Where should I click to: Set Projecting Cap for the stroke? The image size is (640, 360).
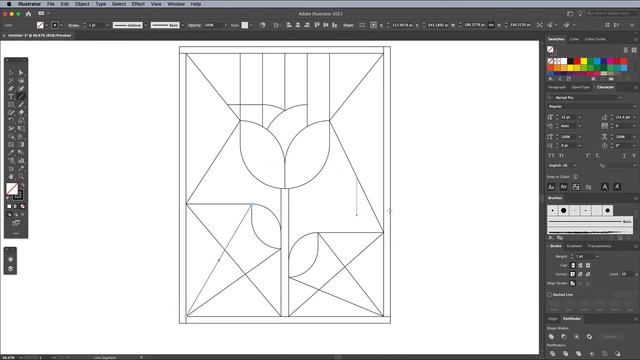[588, 265]
